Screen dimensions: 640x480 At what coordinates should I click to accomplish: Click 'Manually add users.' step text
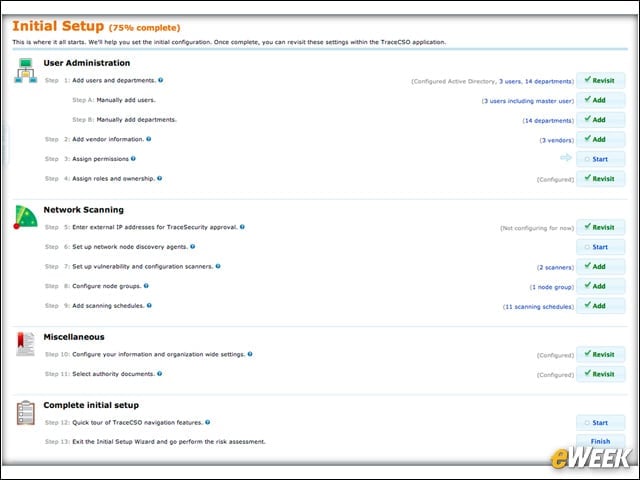click(x=126, y=100)
